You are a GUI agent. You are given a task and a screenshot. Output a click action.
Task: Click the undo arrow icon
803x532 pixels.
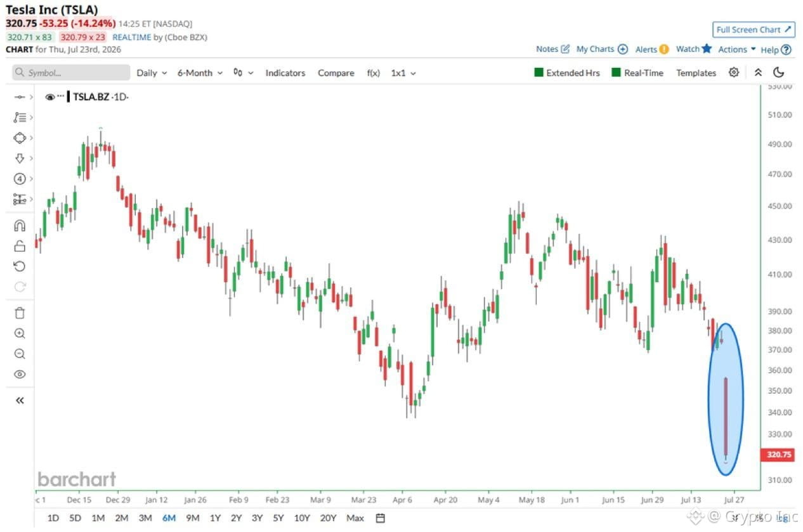19,266
